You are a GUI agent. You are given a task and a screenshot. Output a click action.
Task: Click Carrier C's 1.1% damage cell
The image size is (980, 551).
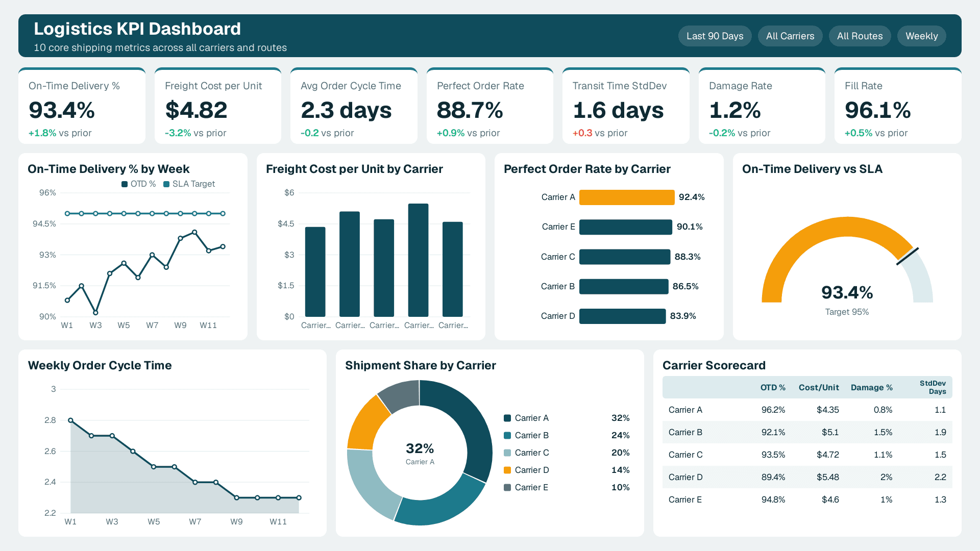point(883,455)
